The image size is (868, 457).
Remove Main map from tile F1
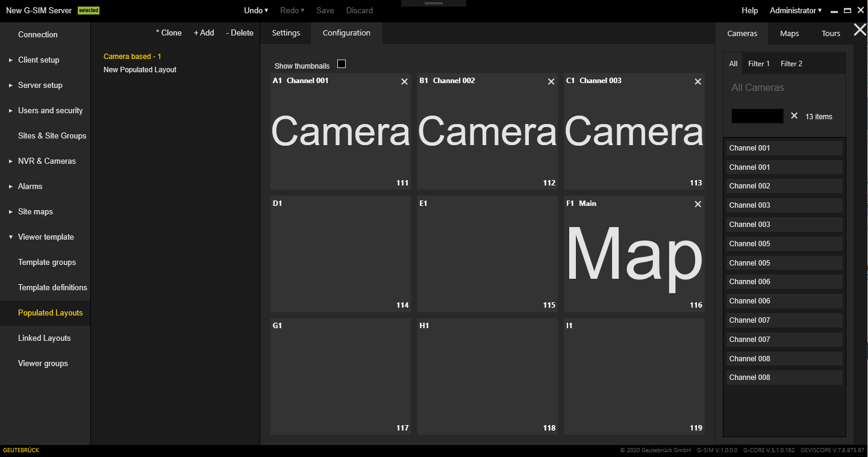(698, 204)
